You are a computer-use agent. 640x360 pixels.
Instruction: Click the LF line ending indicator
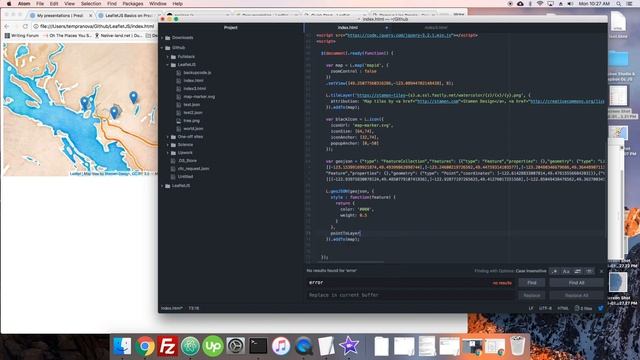[531, 309]
